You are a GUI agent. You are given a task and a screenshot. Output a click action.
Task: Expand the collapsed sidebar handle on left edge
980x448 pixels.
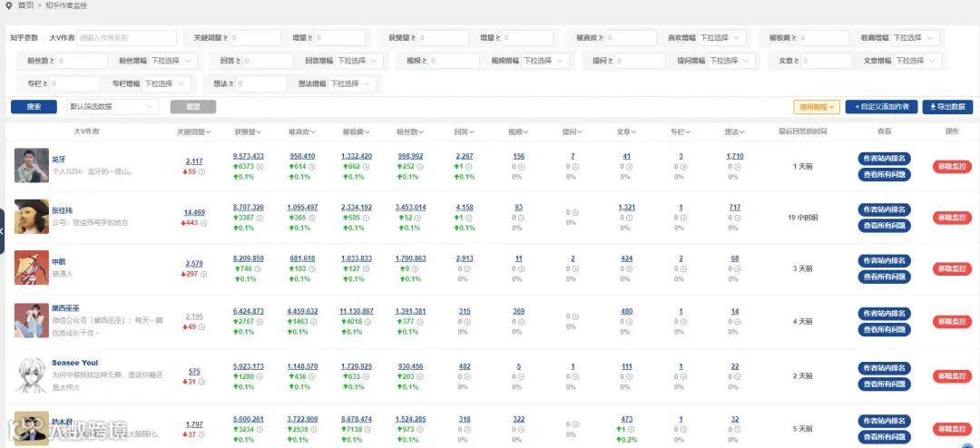tap(2, 231)
